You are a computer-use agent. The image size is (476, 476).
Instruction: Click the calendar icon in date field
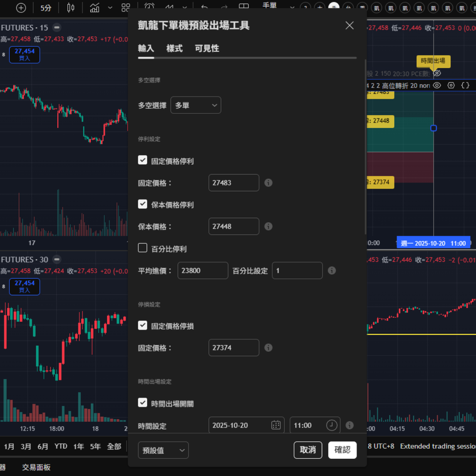coord(276,425)
